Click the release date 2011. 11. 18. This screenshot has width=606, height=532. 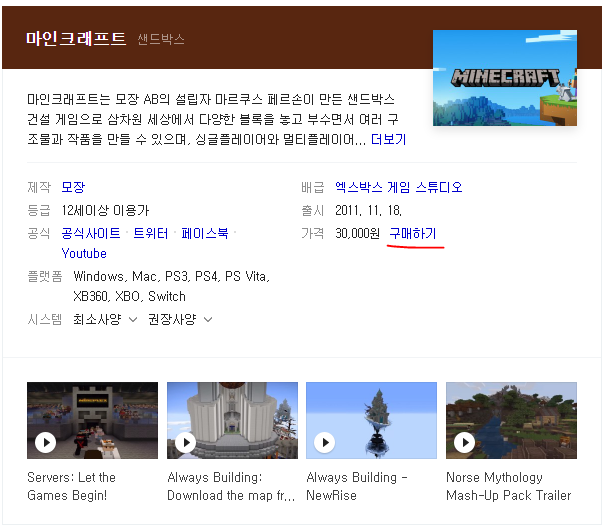(x=368, y=211)
